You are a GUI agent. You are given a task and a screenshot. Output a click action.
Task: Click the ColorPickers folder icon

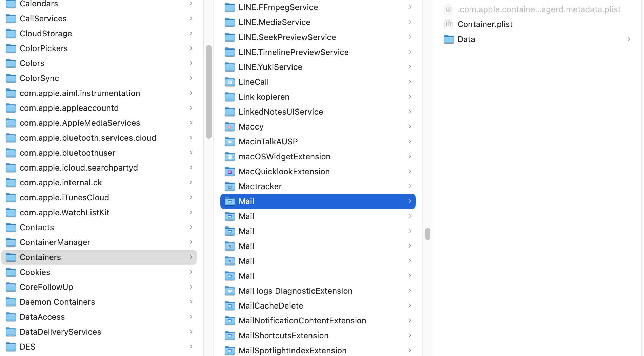coord(11,48)
